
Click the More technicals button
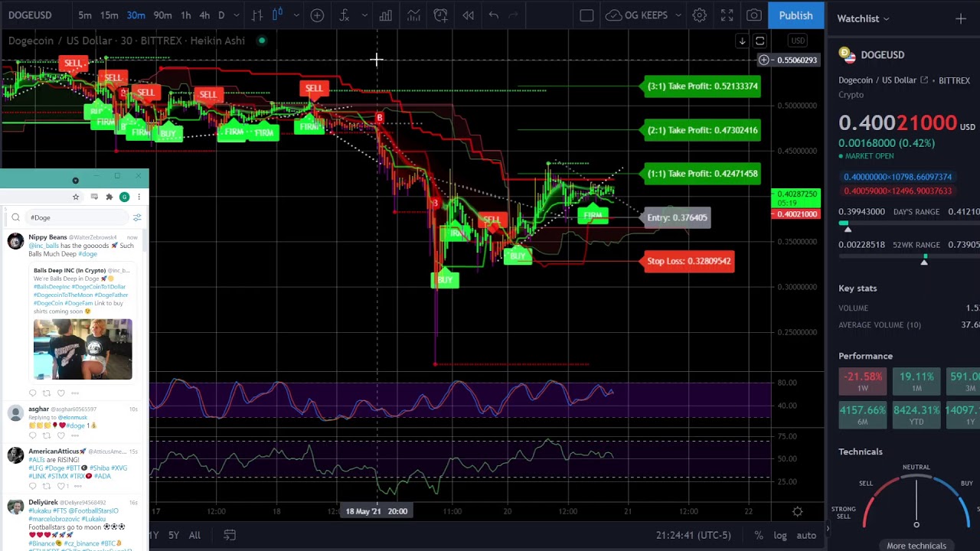[x=916, y=546]
